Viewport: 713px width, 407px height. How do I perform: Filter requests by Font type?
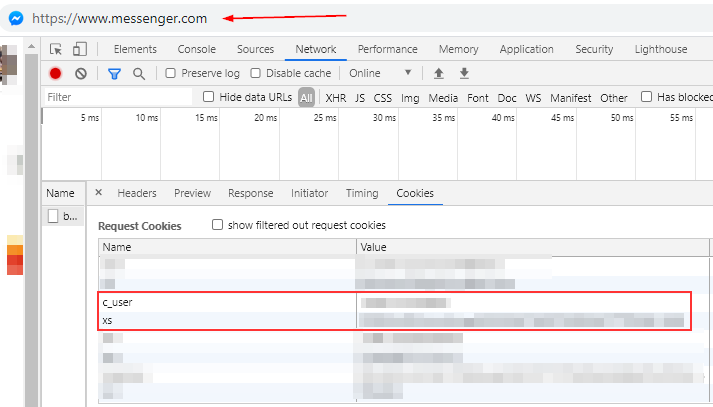(x=477, y=98)
